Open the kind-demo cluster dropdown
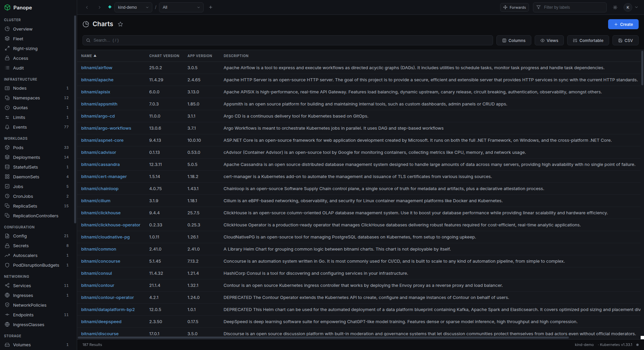Image resolution: width=644 pixels, height=350 pixels. coord(133,7)
